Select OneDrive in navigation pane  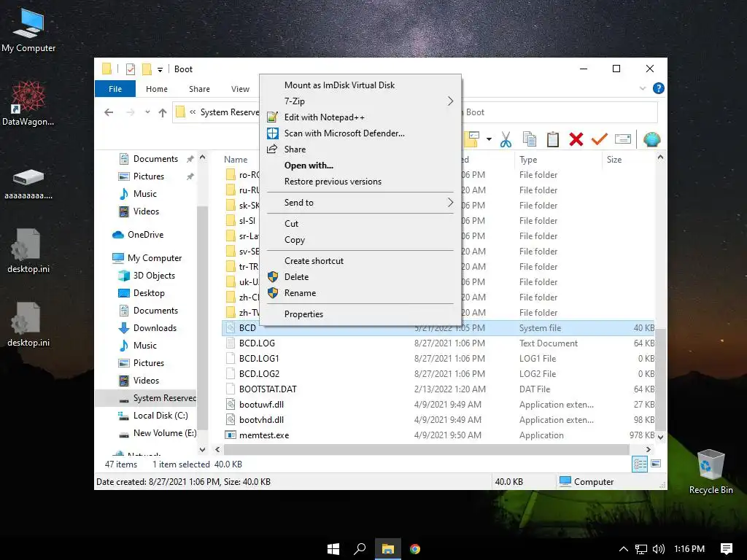point(145,235)
